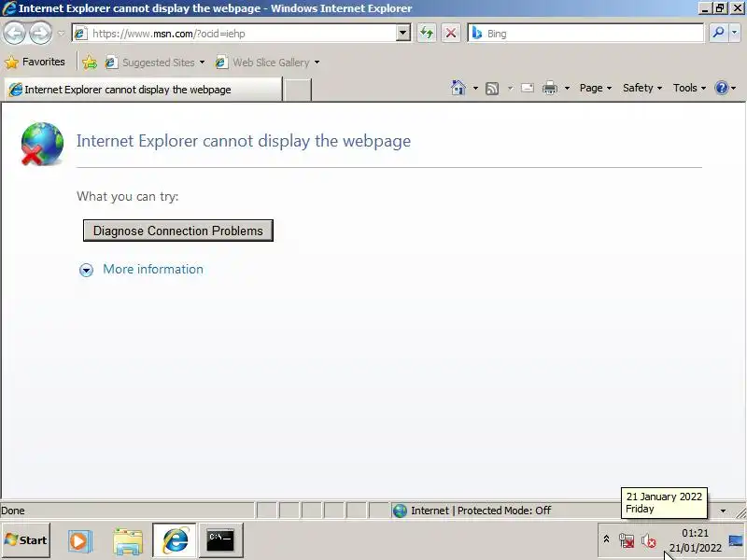Image resolution: width=747 pixels, height=560 pixels.
Task: Open the Favorites center
Action: (x=35, y=62)
